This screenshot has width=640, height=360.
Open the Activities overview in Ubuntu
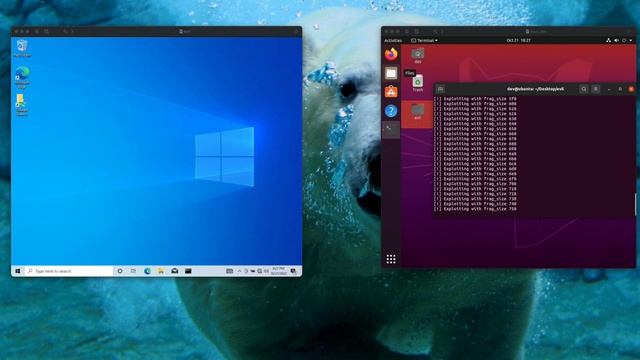[393, 41]
